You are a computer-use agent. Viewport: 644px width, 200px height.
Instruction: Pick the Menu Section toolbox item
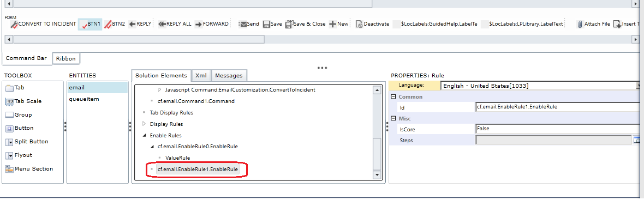(x=29, y=168)
